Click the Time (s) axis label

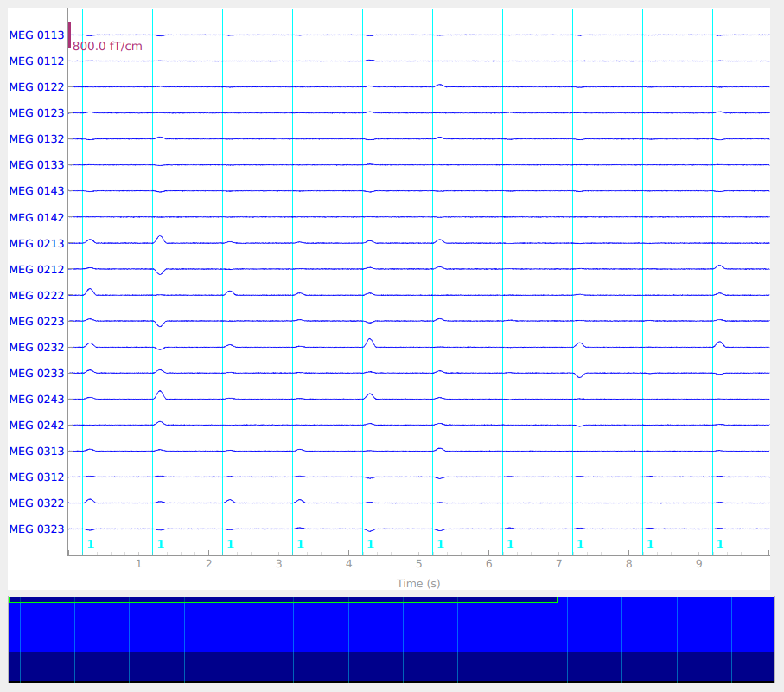point(418,584)
